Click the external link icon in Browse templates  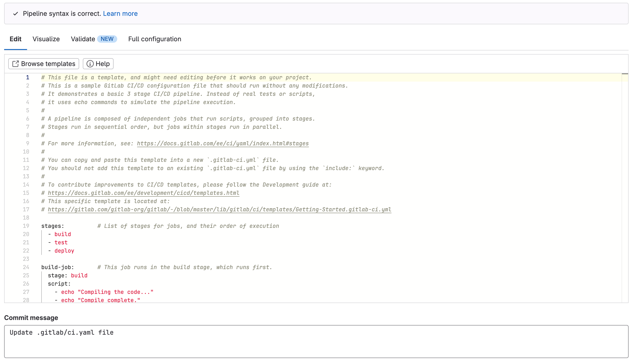click(16, 64)
